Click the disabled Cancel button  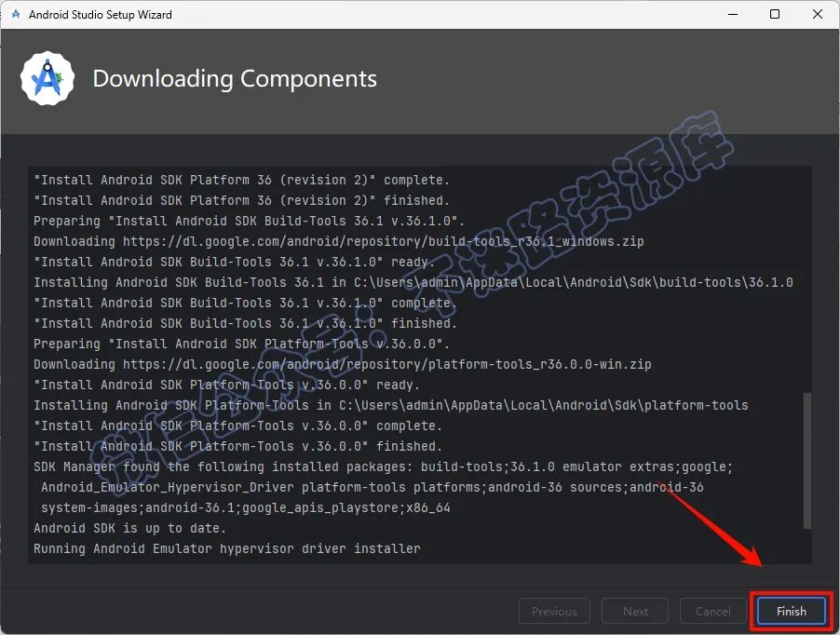[x=713, y=611]
